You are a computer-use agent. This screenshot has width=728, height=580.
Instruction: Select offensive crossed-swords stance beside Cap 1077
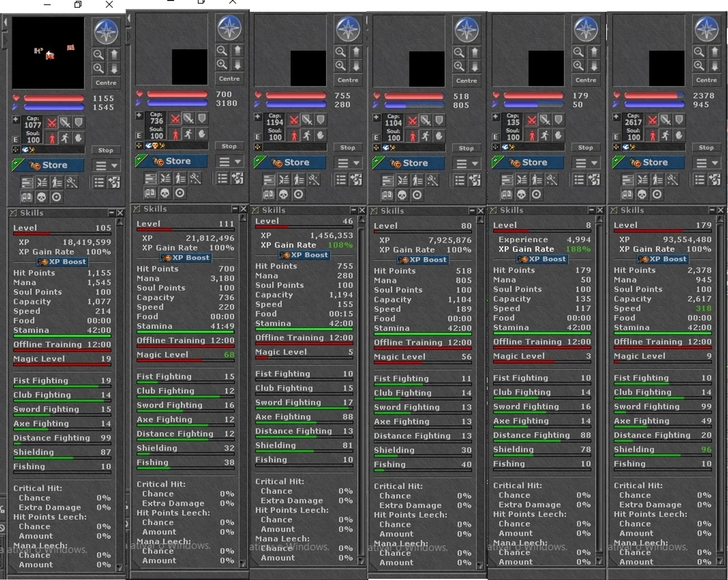(52, 122)
